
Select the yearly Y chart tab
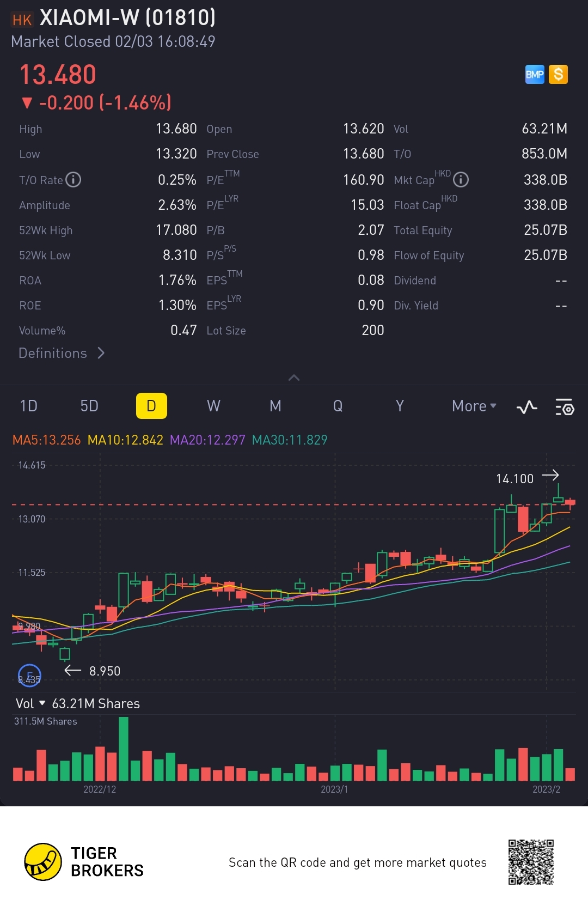pyautogui.click(x=400, y=406)
